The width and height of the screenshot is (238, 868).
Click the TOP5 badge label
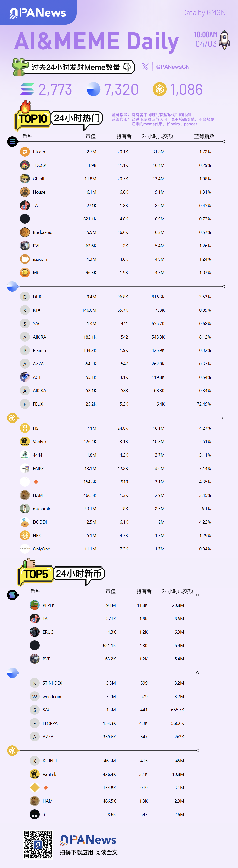(36, 574)
